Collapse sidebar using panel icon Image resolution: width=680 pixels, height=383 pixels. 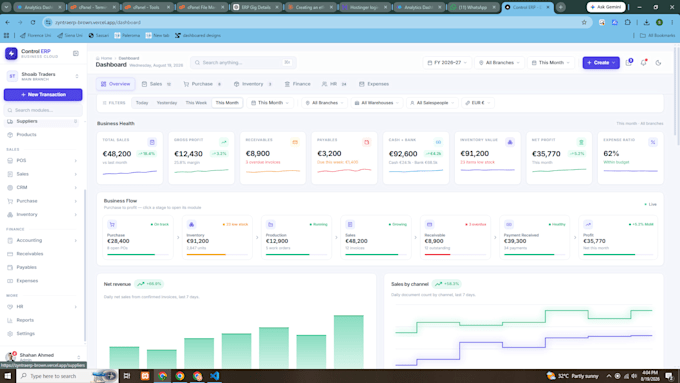point(76,53)
